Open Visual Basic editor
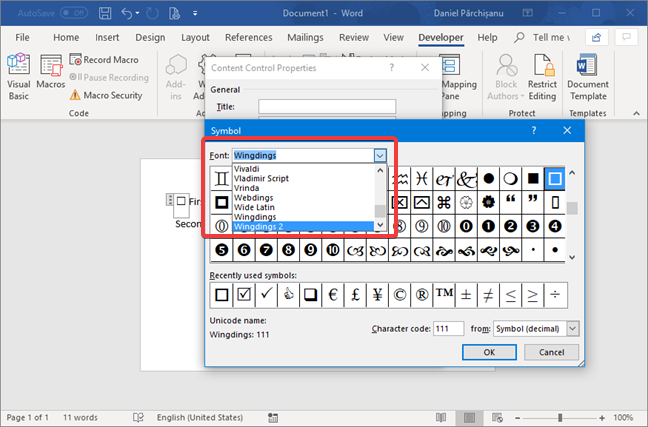 click(19, 76)
